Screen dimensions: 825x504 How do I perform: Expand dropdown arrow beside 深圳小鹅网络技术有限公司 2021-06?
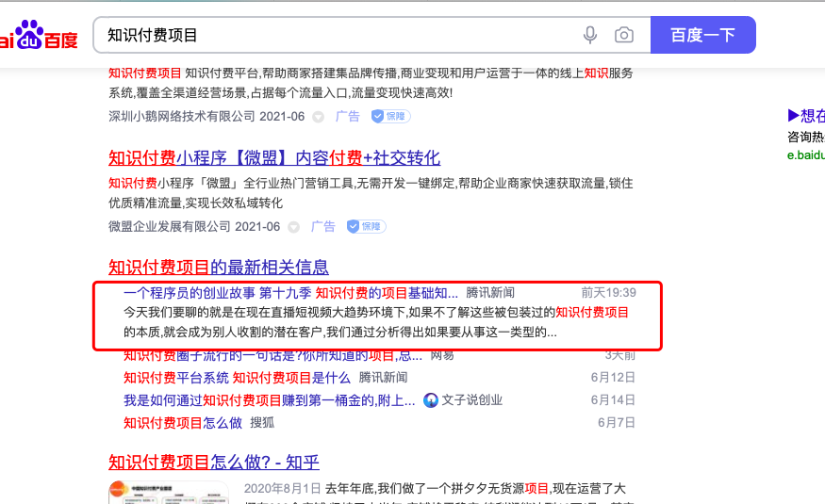tap(319, 117)
